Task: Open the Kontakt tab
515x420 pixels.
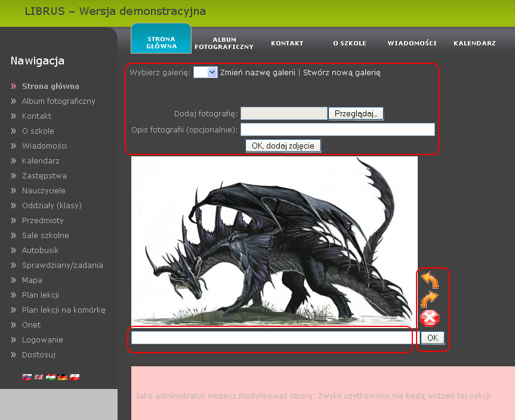Action: (x=287, y=43)
